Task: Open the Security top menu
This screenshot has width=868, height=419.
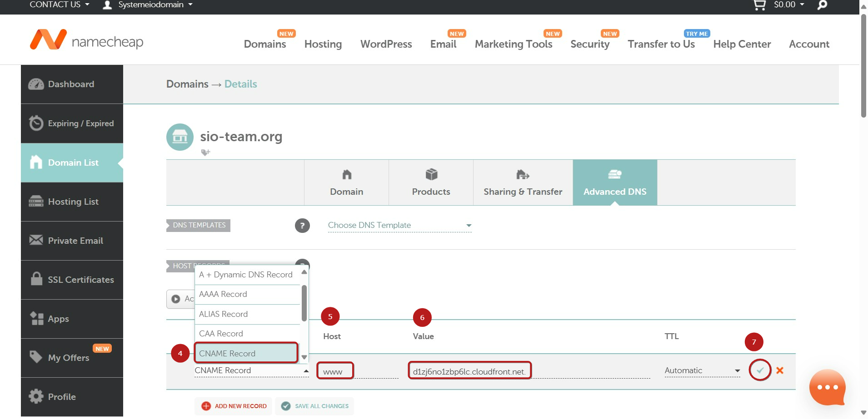Action: pos(590,44)
